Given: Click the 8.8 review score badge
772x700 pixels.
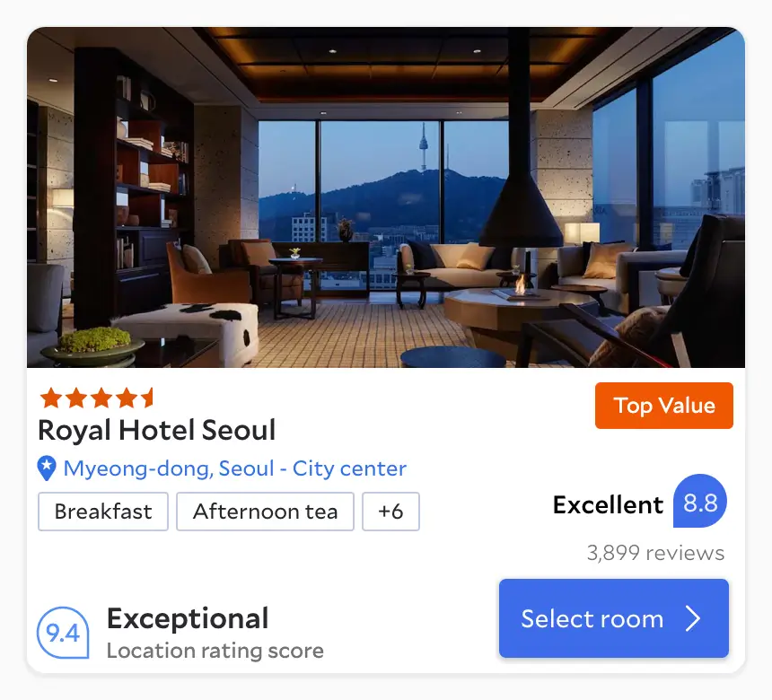Looking at the screenshot, I should 700,501.
